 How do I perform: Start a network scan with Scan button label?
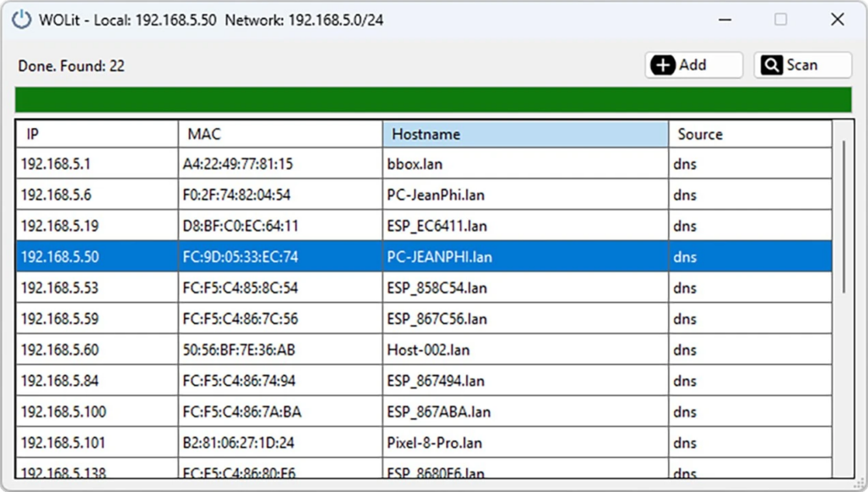[802, 64]
